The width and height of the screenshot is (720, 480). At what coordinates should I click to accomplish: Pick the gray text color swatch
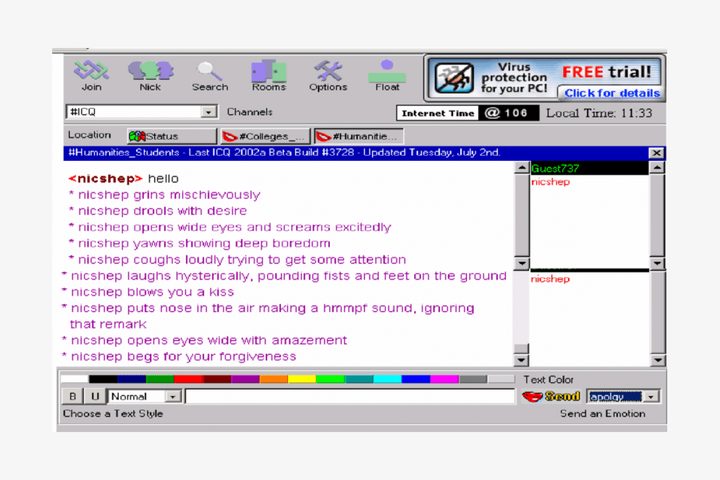[x=473, y=379]
